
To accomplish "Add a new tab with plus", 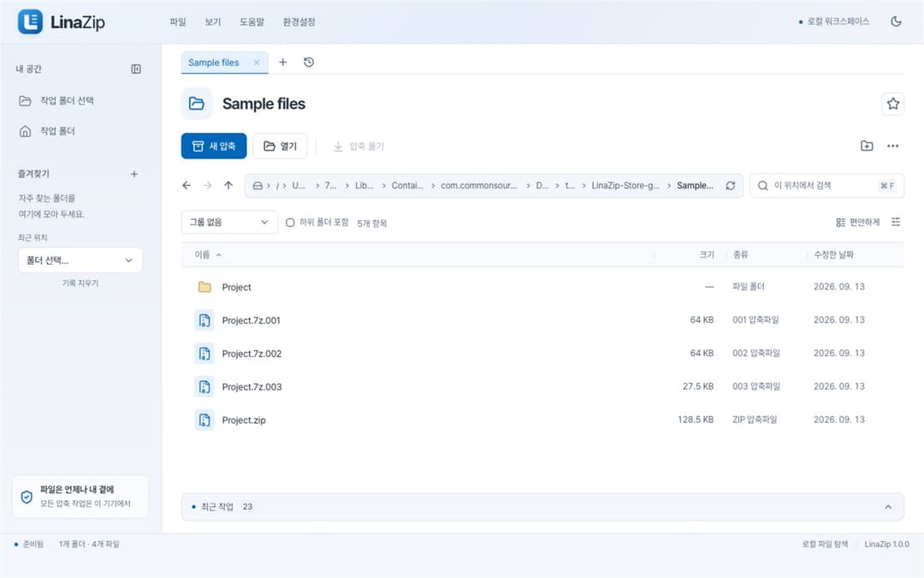I will pos(283,62).
